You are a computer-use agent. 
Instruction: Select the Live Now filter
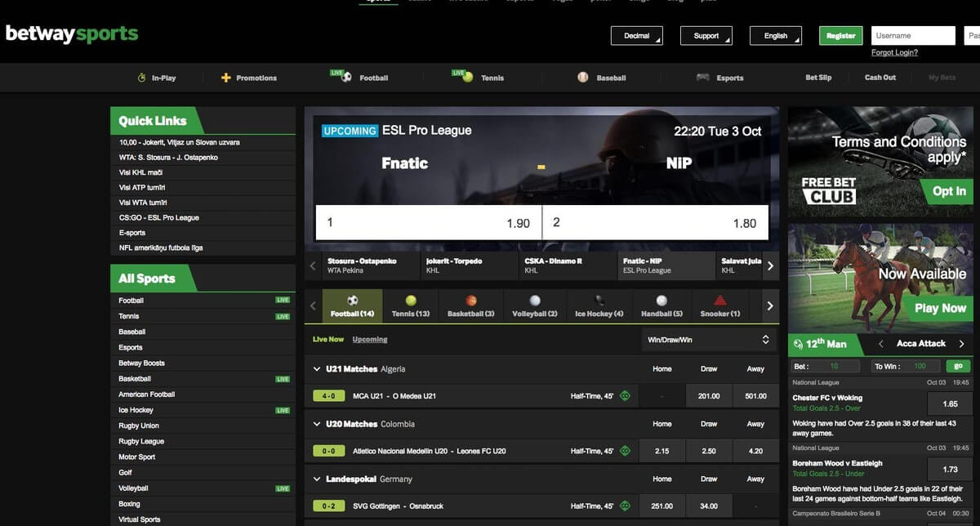click(x=328, y=339)
